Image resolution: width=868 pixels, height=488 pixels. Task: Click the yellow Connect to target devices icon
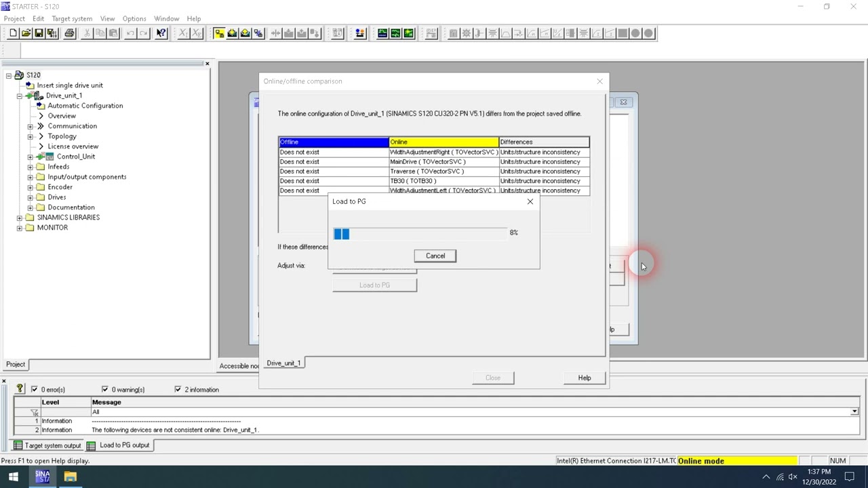click(x=219, y=33)
